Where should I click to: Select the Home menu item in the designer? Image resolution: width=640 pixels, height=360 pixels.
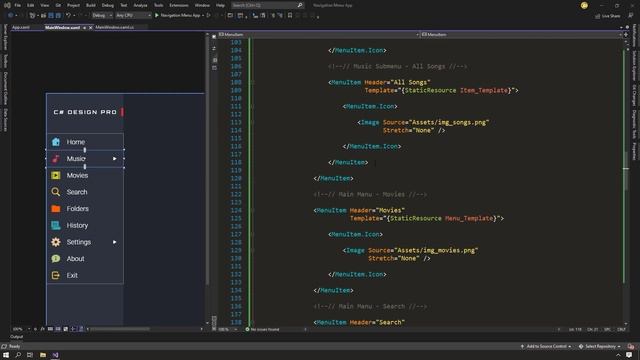click(x=85, y=142)
